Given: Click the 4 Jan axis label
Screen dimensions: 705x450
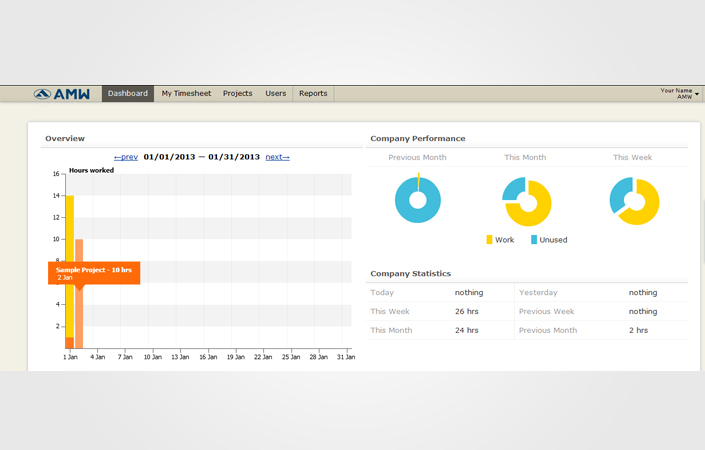Looking at the screenshot, I should pos(98,357).
